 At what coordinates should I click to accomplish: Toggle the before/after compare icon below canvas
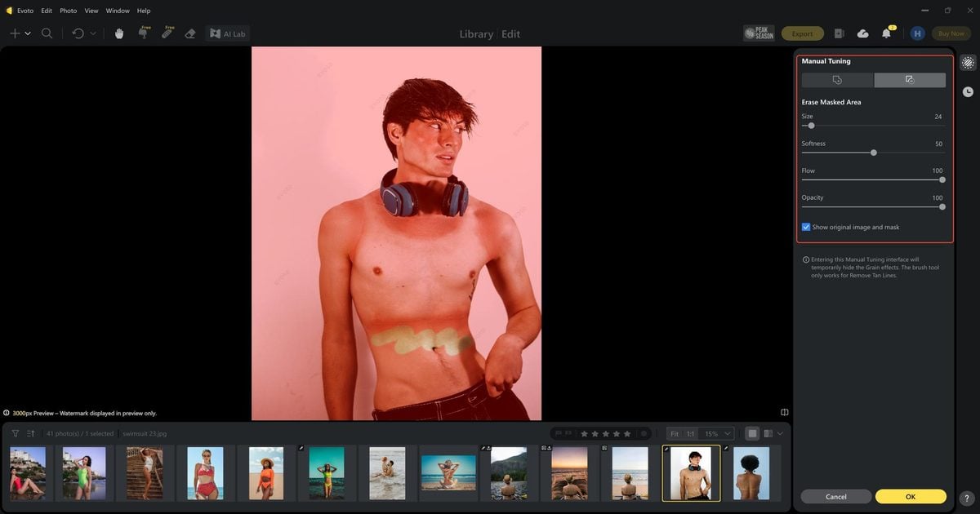point(784,413)
